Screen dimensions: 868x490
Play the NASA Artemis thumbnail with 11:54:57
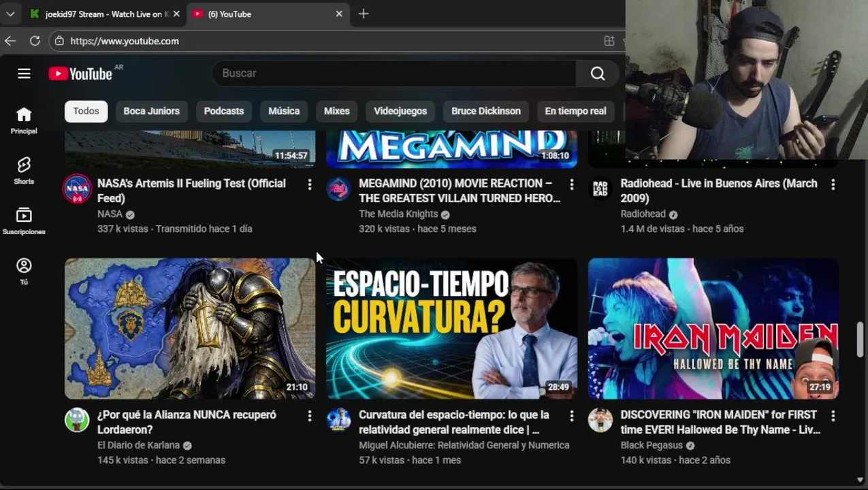coord(190,148)
